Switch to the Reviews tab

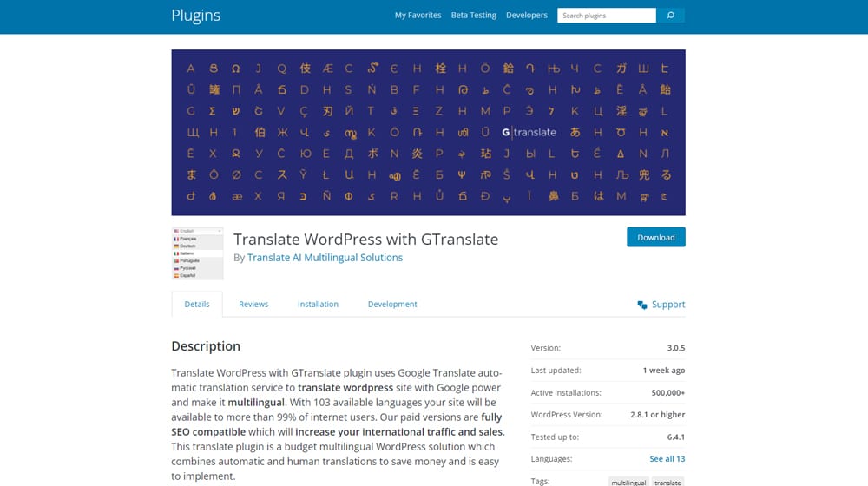pos(253,305)
